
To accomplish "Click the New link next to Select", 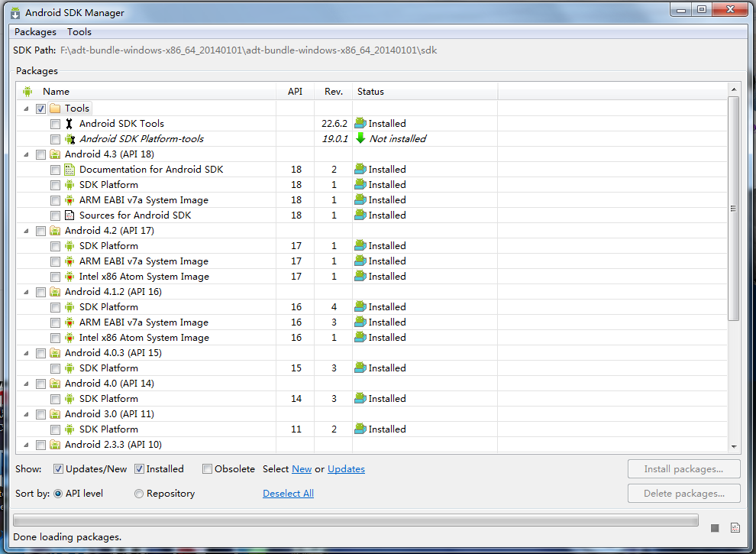I will pos(302,469).
